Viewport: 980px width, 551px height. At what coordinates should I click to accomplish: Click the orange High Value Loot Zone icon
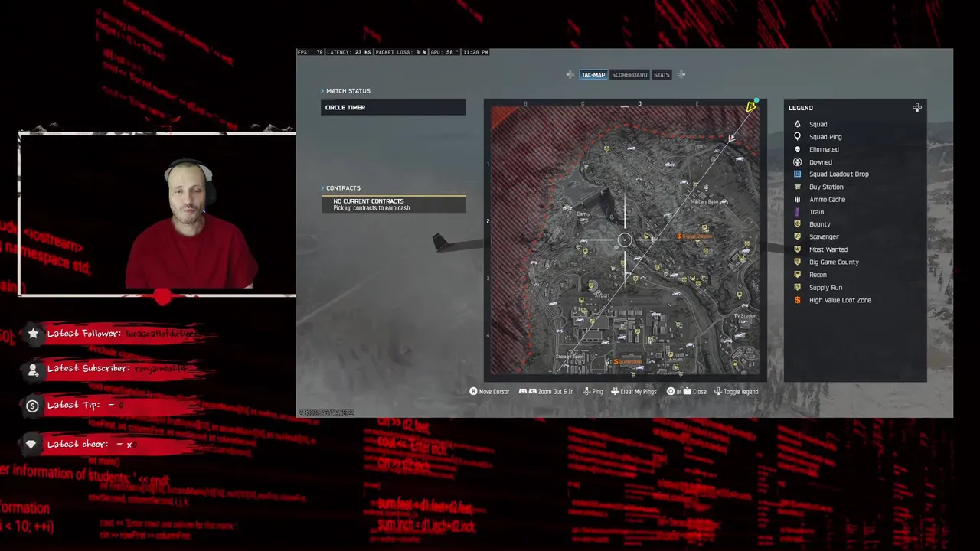797,300
